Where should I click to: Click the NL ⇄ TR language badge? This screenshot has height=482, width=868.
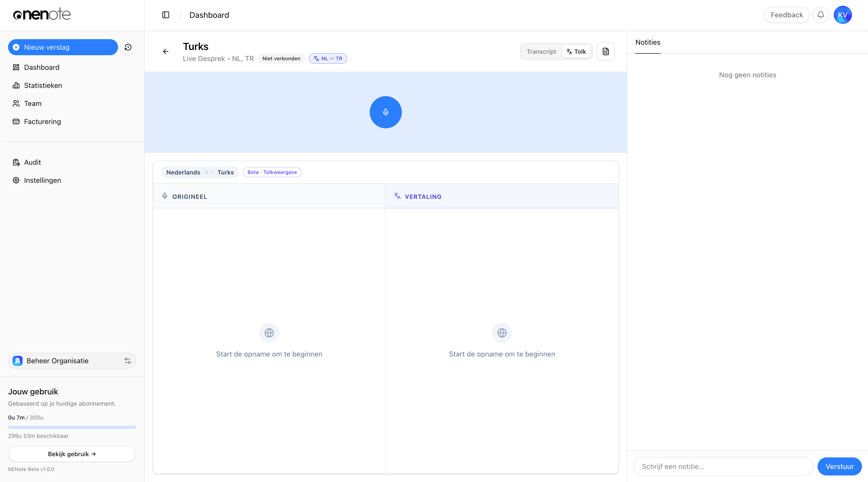pyautogui.click(x=328, y=58)
